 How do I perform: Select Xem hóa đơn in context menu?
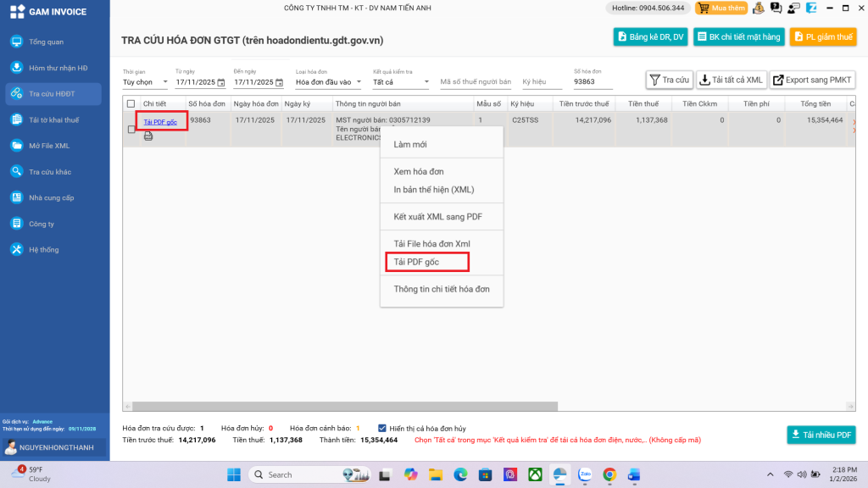coord(419,171)
